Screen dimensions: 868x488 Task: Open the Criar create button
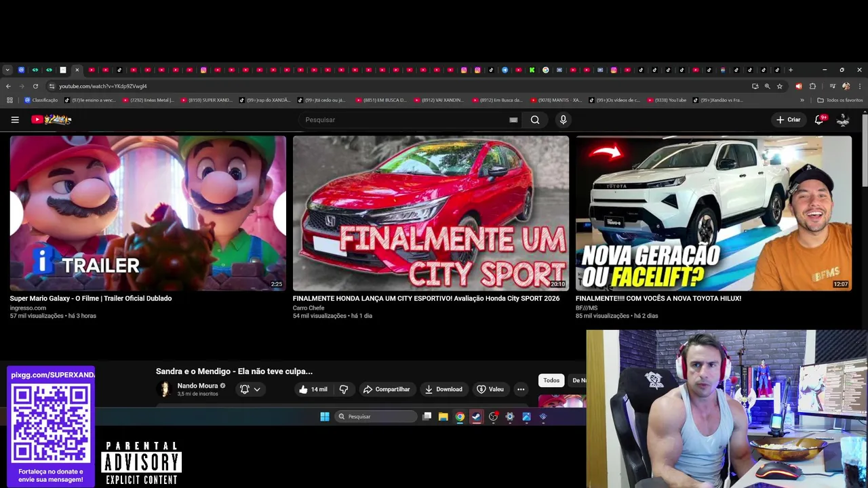click(789, 120)
